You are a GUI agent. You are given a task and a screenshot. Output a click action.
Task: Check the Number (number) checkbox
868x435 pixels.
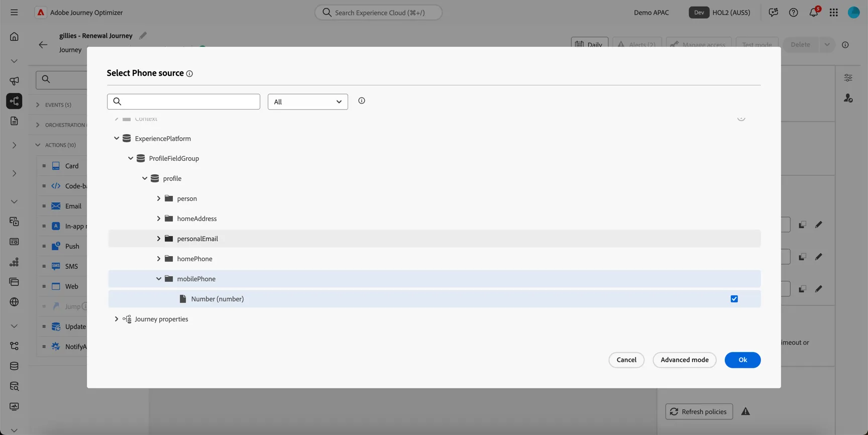734,299
